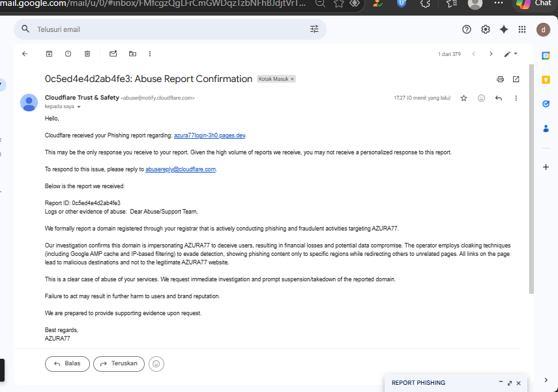Open Copilot Chat button
The width and height of the screenshot is (558, 392).
point(535,4)
